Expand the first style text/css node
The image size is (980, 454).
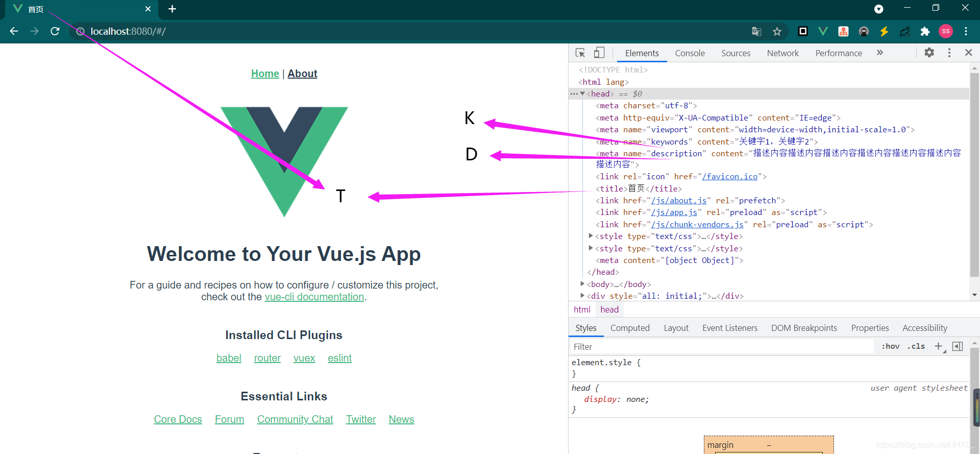coord(591,236)
